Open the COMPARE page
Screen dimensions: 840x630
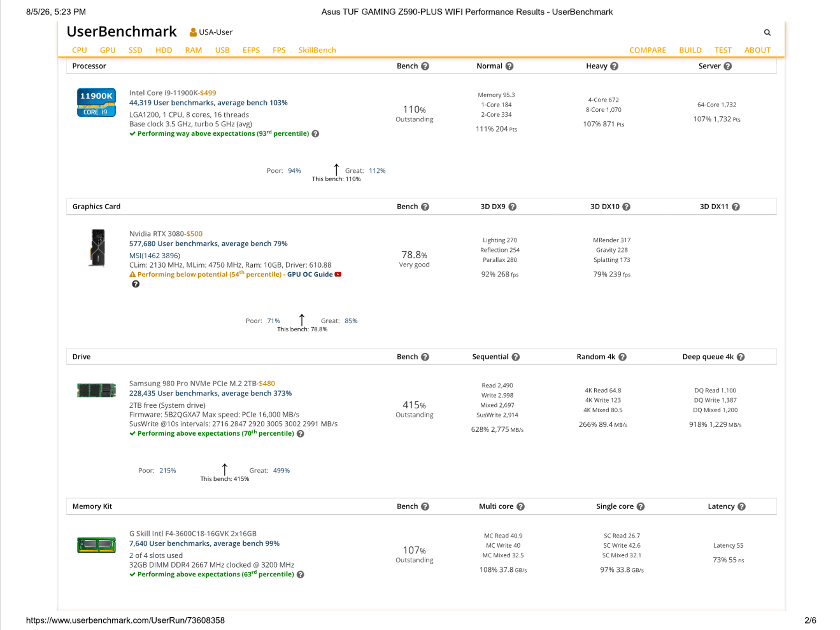tap(648, 50)
